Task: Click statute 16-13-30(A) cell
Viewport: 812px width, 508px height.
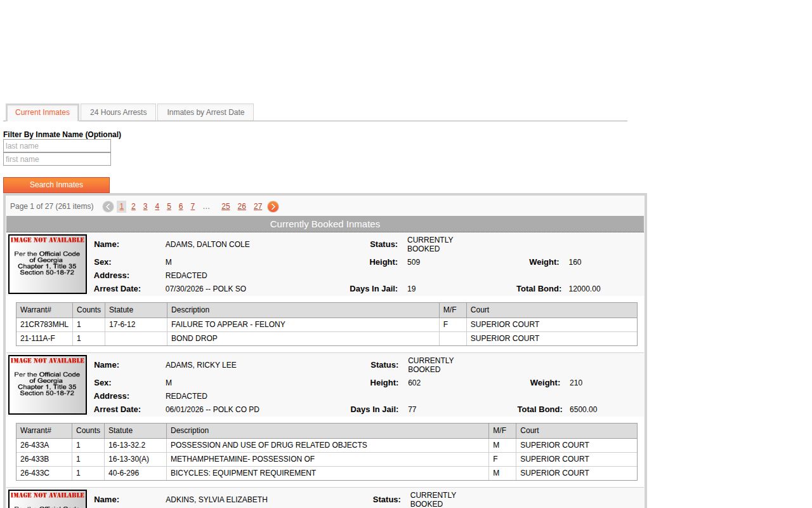Action: pyautogui.click(x=135, y=459)
